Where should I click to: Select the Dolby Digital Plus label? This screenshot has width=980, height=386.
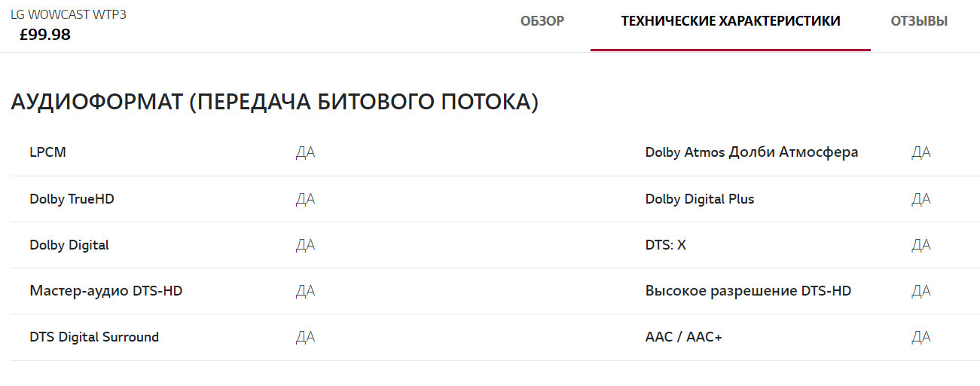pyautogui.click(x=699, y=199)
